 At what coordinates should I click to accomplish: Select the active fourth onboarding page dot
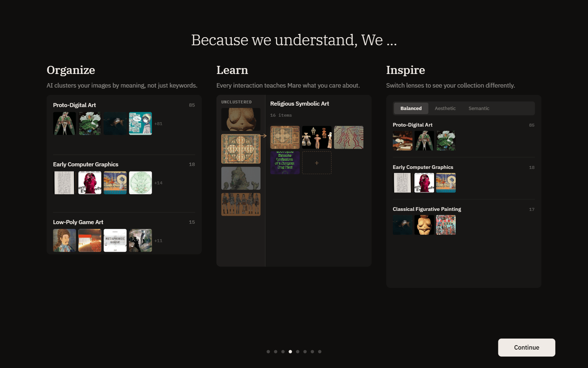pos(290,351)
